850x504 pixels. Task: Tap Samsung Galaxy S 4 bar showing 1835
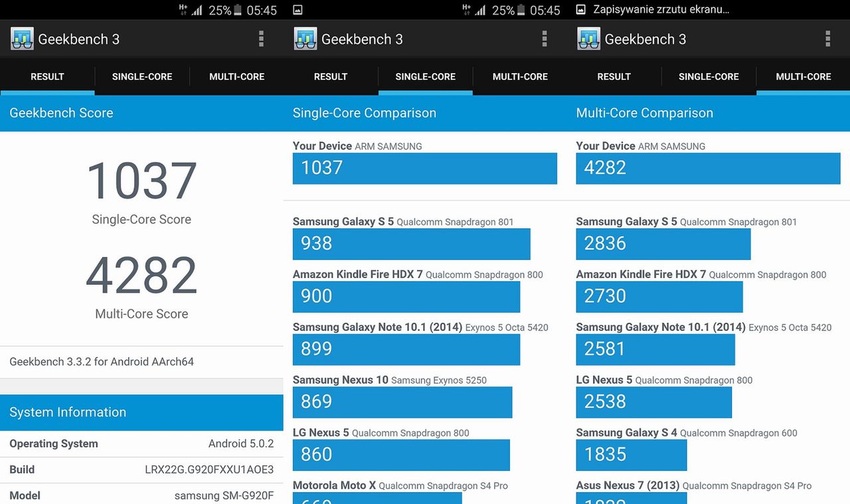[x=632, y=455]
